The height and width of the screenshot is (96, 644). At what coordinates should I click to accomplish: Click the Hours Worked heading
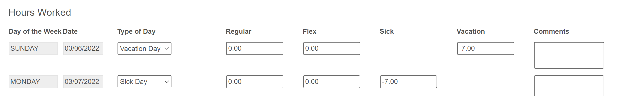pyautogui.click(x=40, y=13)
